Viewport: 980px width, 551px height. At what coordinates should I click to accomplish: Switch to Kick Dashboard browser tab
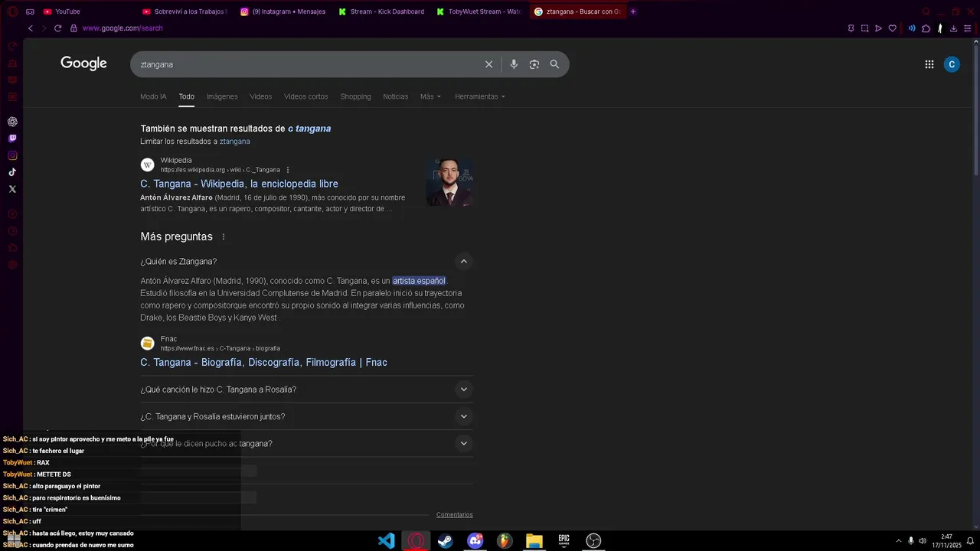[x=381, y=11]
